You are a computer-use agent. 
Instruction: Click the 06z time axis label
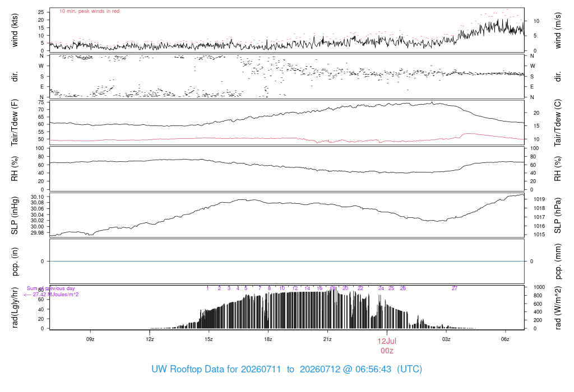point(505,339)
